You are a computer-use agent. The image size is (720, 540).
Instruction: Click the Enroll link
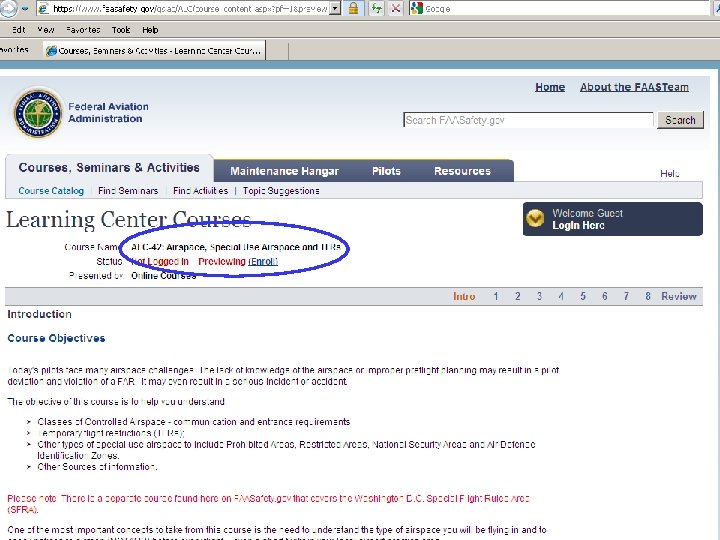(x=263, y=261)
